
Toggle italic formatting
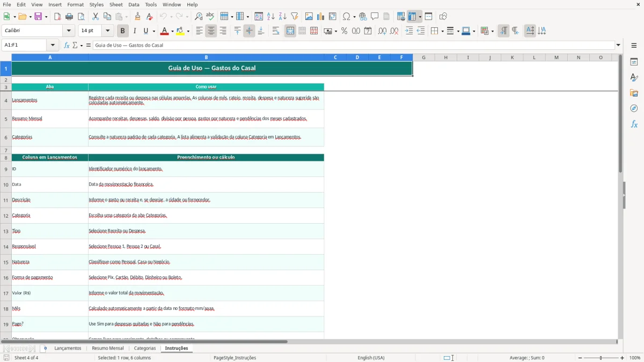(x=135, y=31)
